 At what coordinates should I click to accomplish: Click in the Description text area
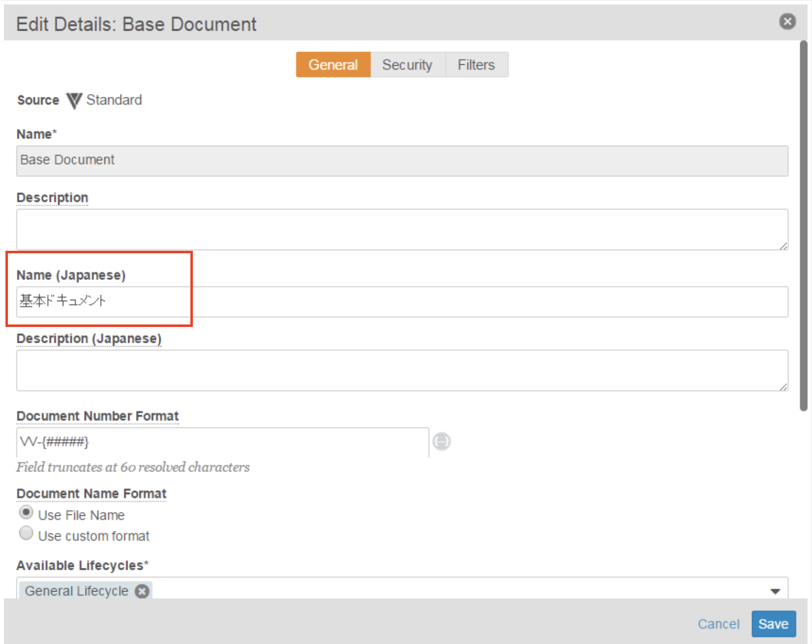[x=402, y=230]
